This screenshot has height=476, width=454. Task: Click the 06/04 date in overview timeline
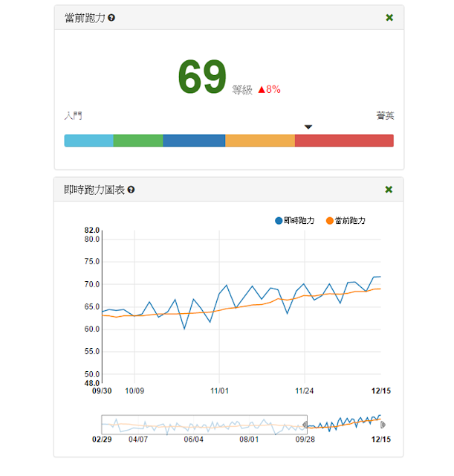click(x=193, y=440)
